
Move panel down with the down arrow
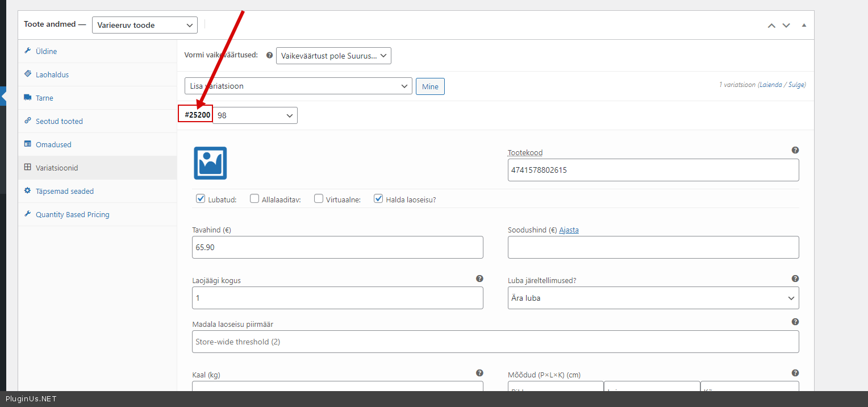[x=786, y=26]
